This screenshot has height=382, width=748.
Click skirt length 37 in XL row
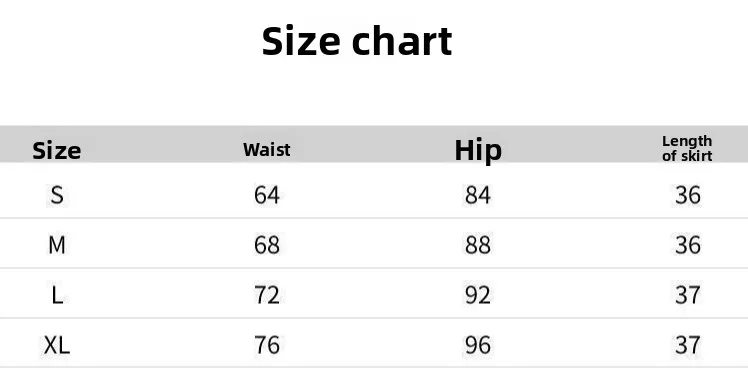(x=687, y=345)
